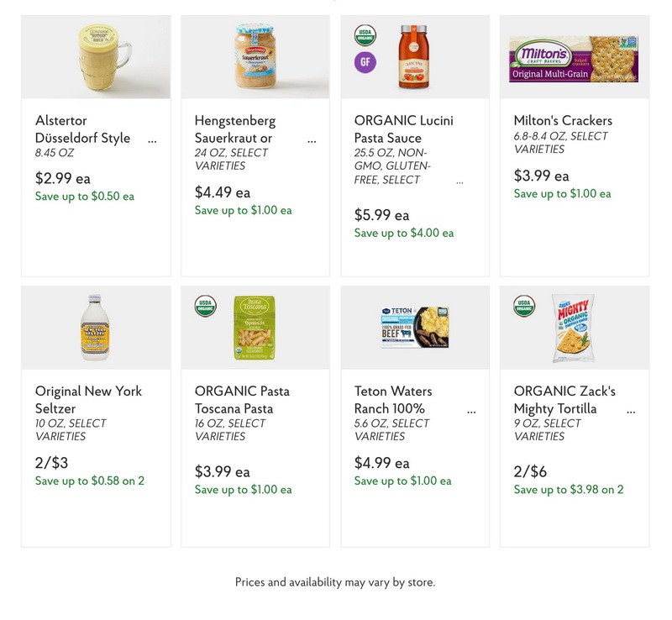
Task: Expand the Zack's Mighty Tortilla title ellipsis
Action: coord(629,407)
